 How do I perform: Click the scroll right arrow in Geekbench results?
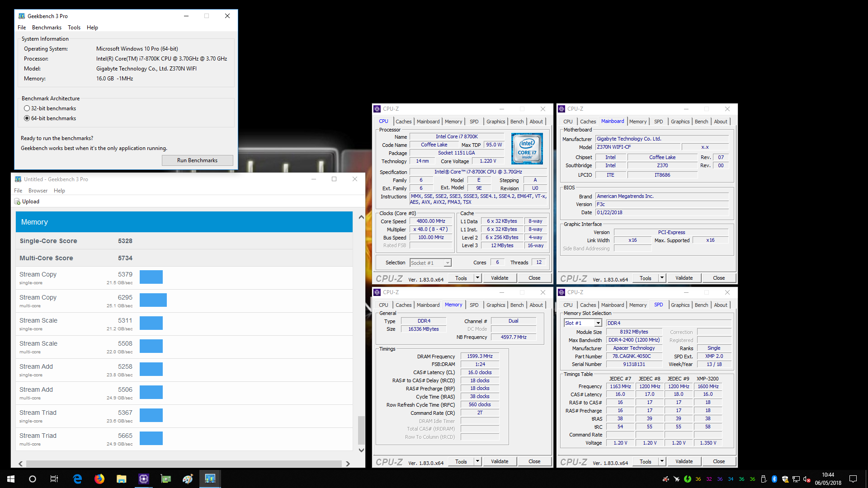(348, 464)
